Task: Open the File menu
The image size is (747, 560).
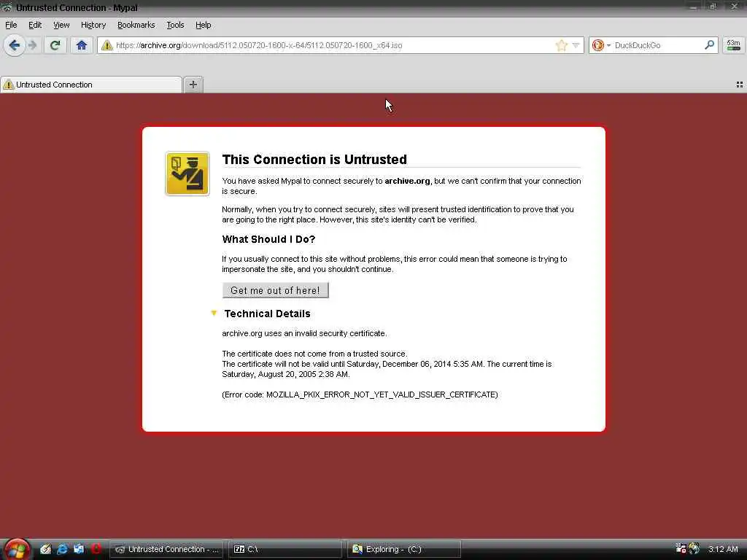Action: (x=11, y=25)
